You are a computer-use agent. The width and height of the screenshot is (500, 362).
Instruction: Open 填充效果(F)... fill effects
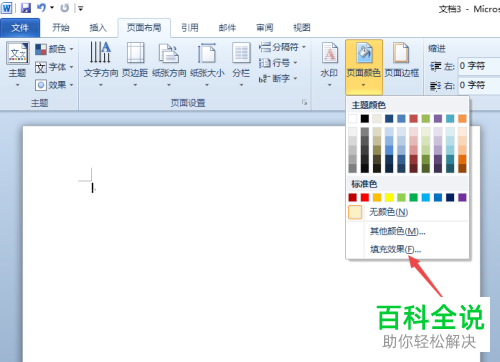408,249
